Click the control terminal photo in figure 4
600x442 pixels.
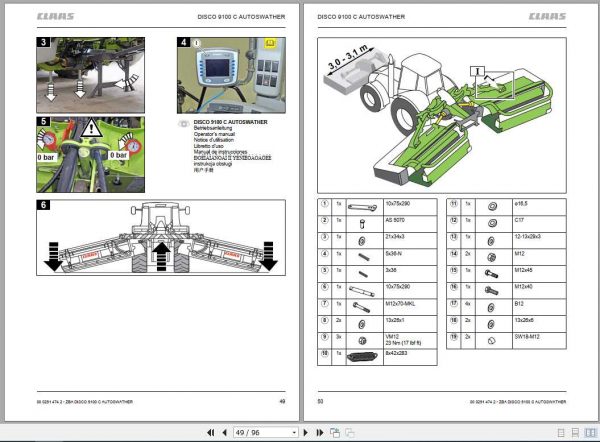pyautogui.click(x=231, y=75)
